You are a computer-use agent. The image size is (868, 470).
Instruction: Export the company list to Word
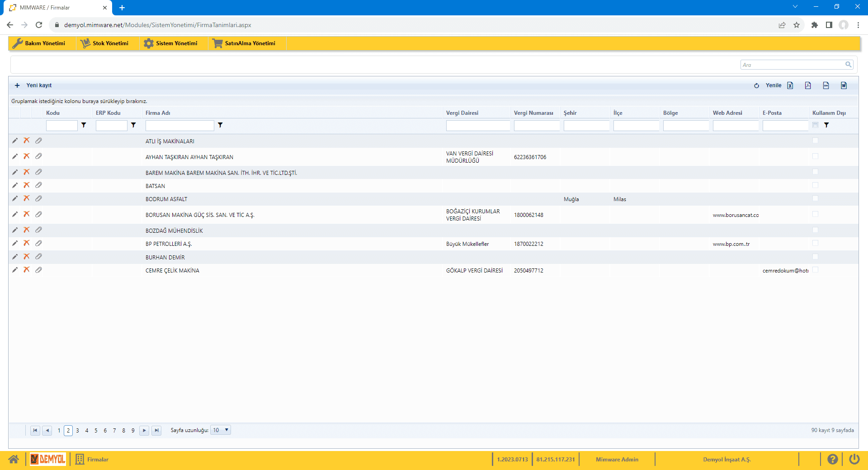click(x=844, y=85)
